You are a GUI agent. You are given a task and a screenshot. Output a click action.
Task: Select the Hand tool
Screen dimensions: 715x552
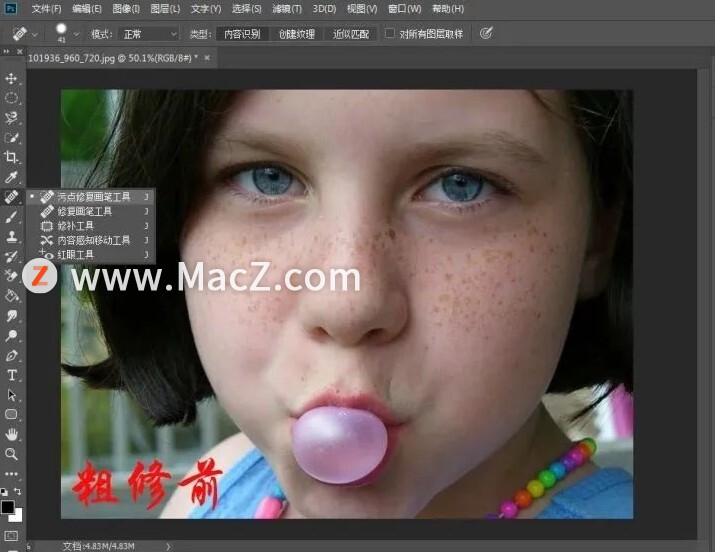tap(11, 434)
